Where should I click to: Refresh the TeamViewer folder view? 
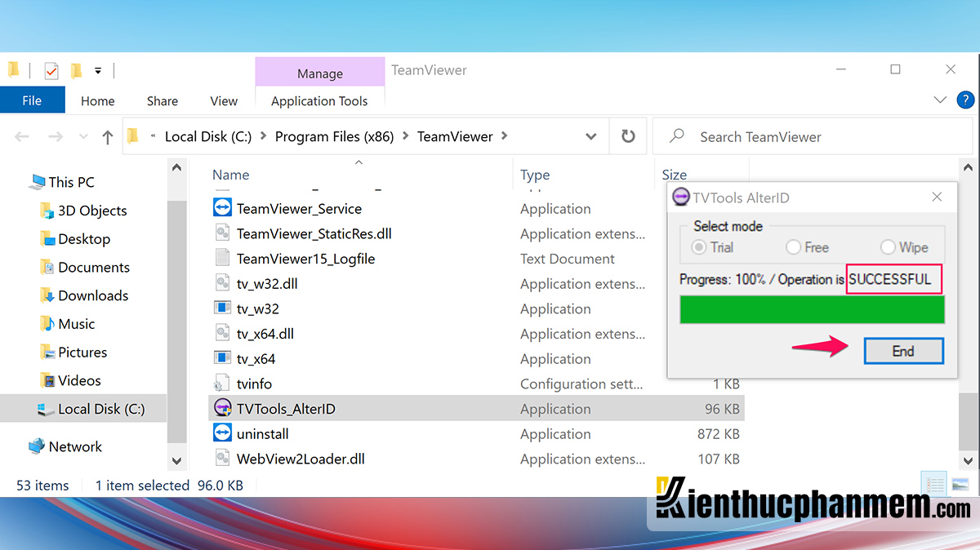[x=628, y=136]
